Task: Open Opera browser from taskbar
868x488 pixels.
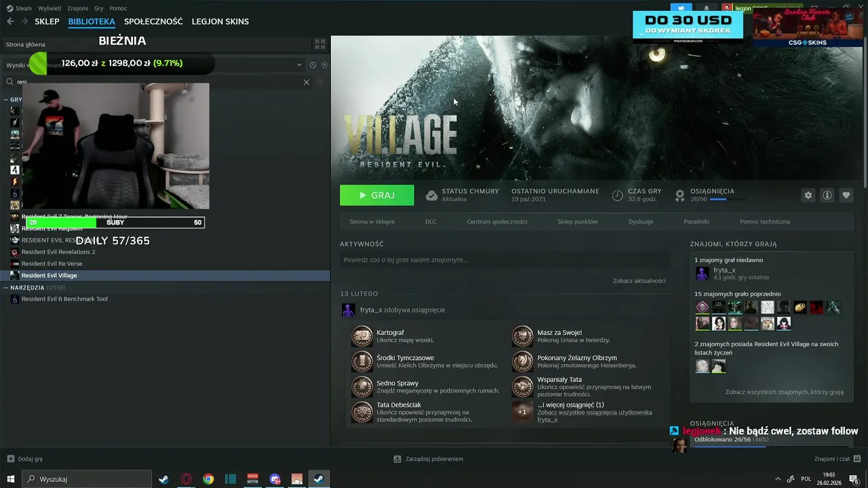Action: 186,479
